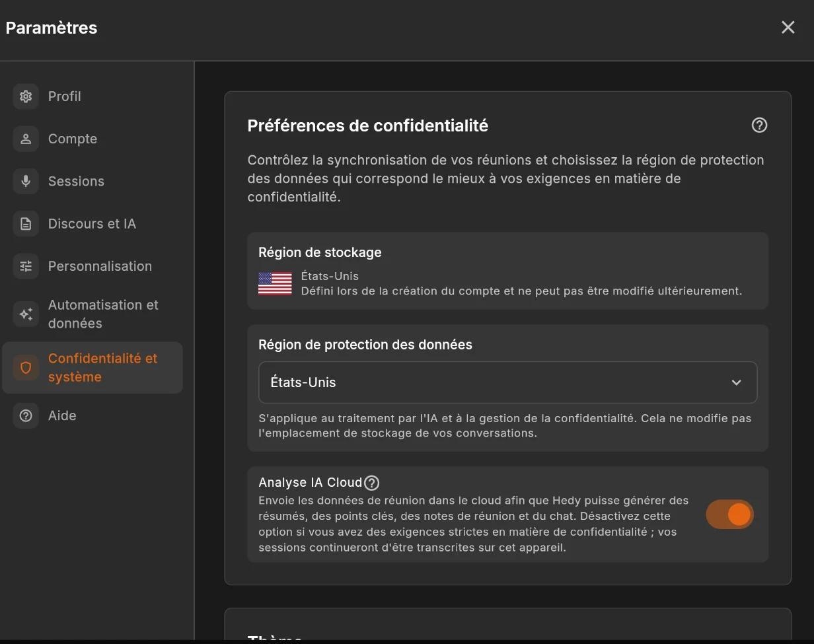The image size is (814, 644).
Task: Disable the Analyse IA Cloud toggle
Action: [729, 515]
